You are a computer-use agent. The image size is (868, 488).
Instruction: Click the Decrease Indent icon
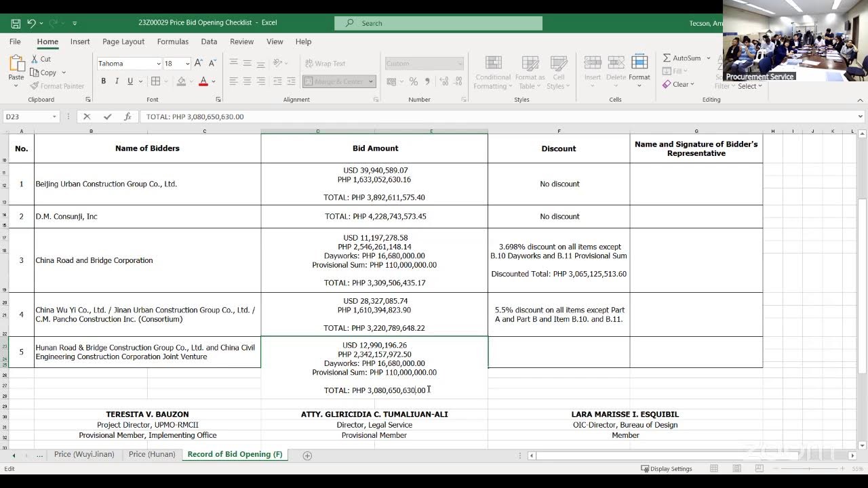coord(277,81)
